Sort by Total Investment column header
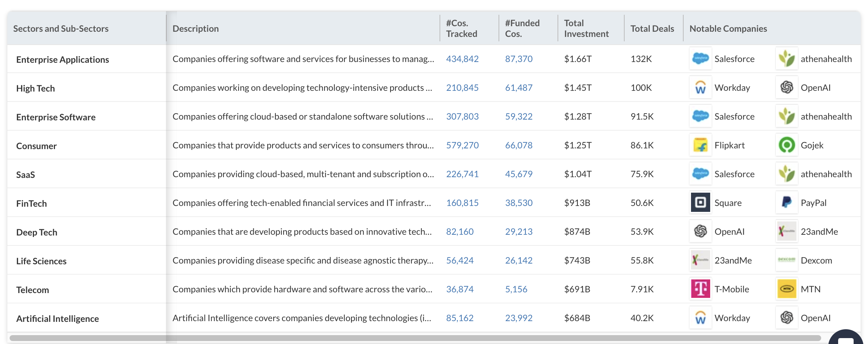The height and width of the screenshot is (344, 868). pos(586,28)
